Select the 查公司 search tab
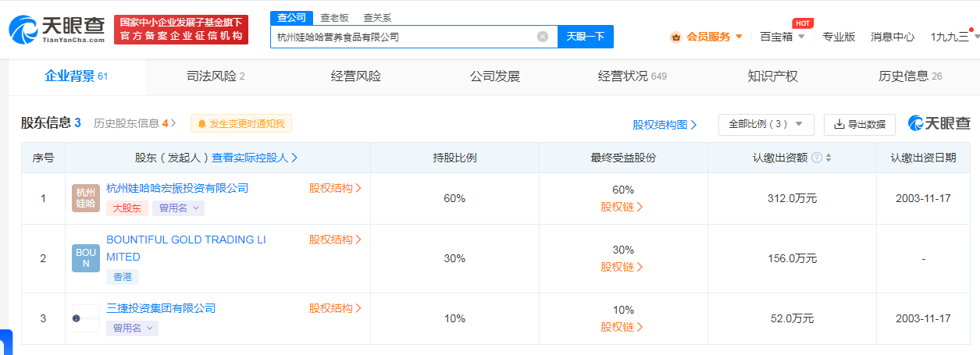 click(x=292, y=17)
